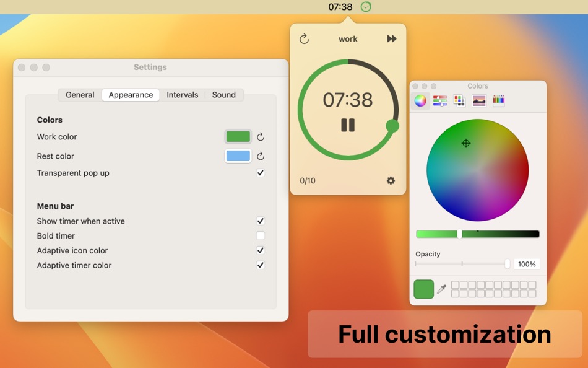This screenshot has width=588, height=368.
Task: Click the first empty saved-color slot
Action: point(455,284)
